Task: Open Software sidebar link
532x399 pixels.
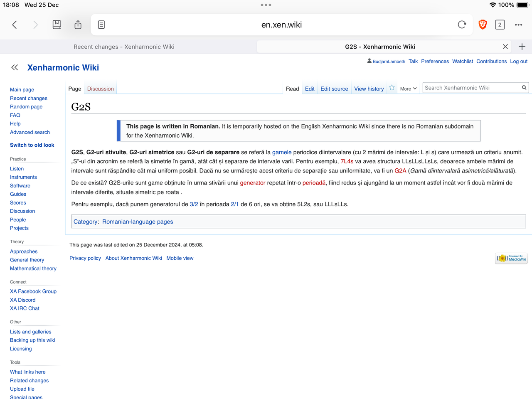Action: pos(20,186)
